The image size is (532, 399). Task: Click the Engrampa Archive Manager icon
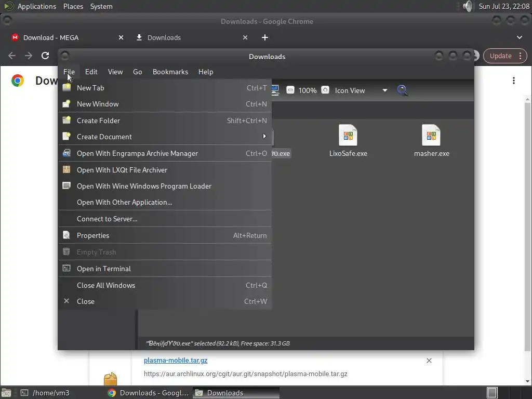click(66, 153)
